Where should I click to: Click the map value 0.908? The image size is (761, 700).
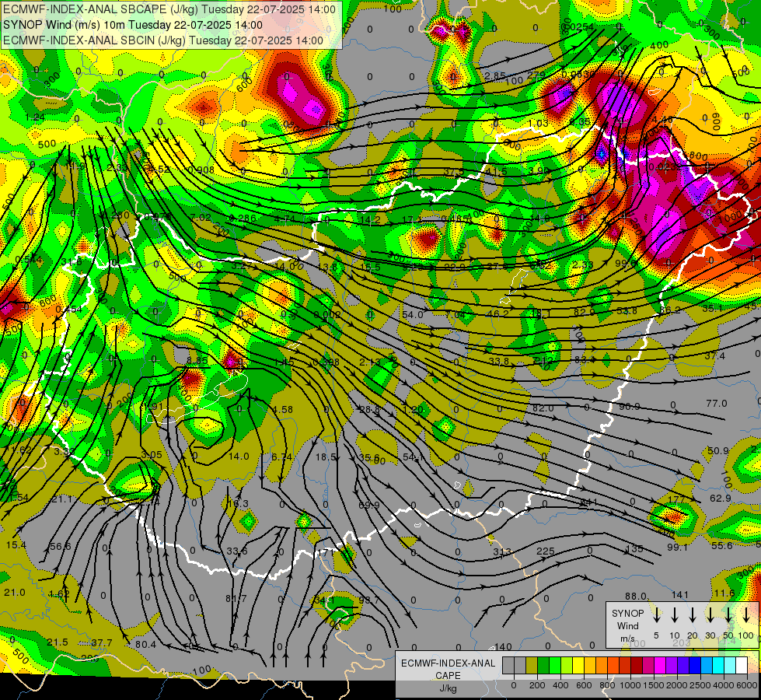[201, 170]
